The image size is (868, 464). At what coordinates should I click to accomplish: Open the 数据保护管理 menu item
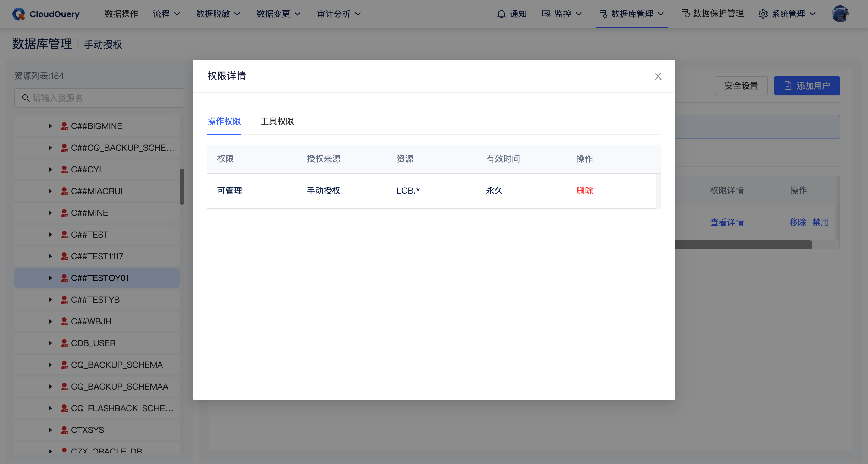tap(712, 13)
